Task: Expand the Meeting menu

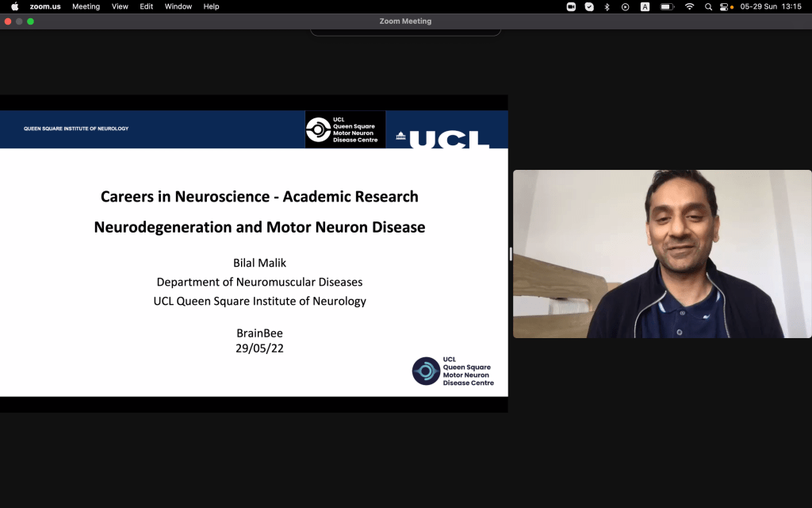Action: [86, 6]
